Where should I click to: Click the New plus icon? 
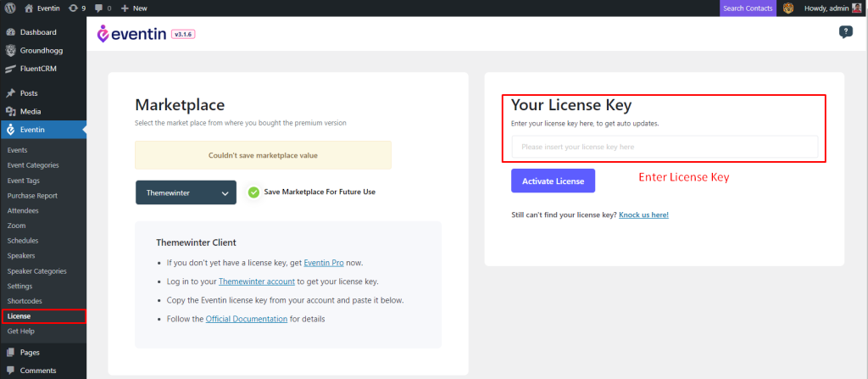(x=125, y=8)
